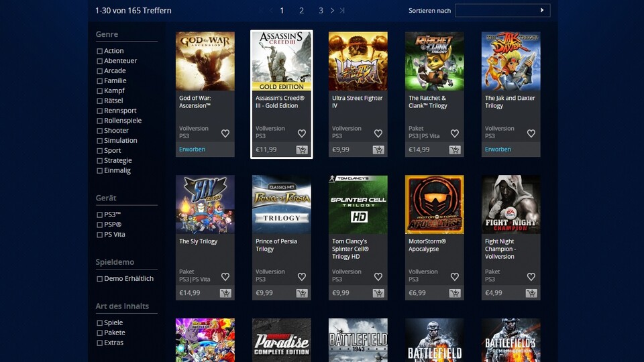Go to results page 3

click(x=321, y=11)
